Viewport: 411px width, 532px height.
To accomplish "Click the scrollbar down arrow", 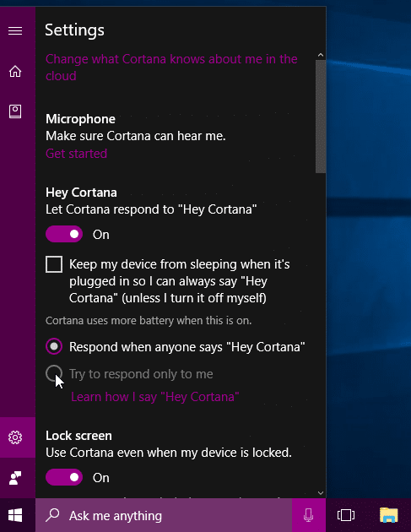I will 321,493.
